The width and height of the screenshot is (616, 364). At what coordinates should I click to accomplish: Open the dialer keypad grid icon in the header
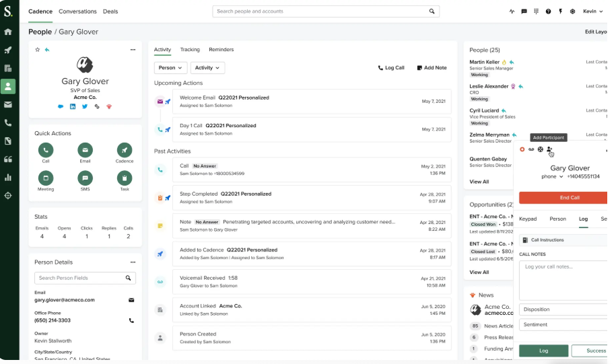[537, 11]
